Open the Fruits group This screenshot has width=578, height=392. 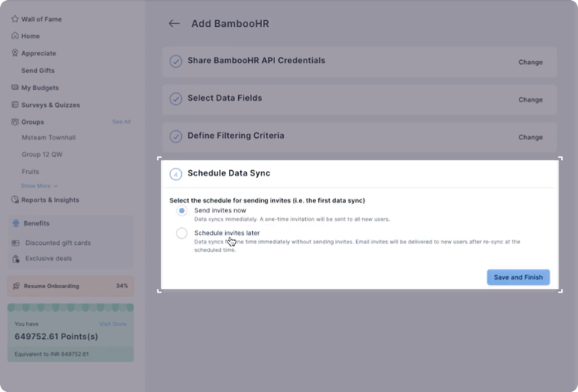click(x=30, y=172)
